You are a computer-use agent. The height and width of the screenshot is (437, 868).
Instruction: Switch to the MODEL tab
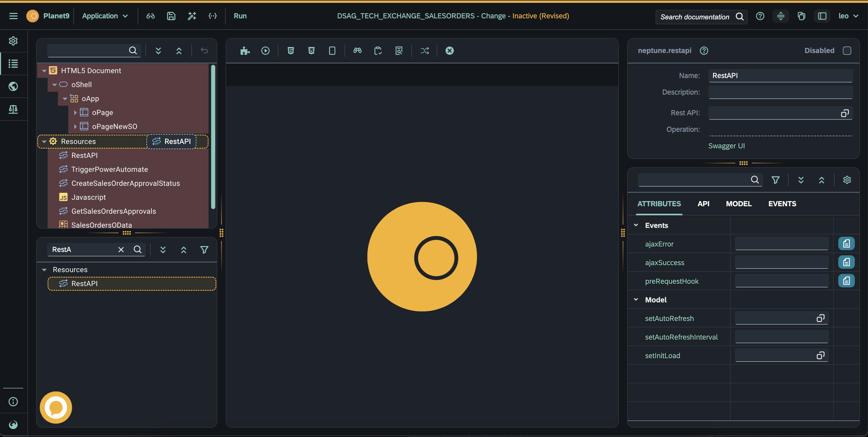pos(739,204)
